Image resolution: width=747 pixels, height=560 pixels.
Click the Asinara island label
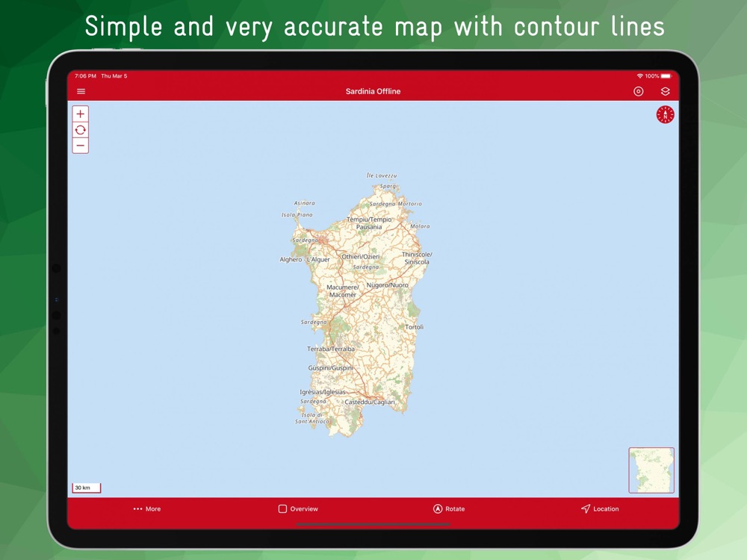click(x=305, y=203)
